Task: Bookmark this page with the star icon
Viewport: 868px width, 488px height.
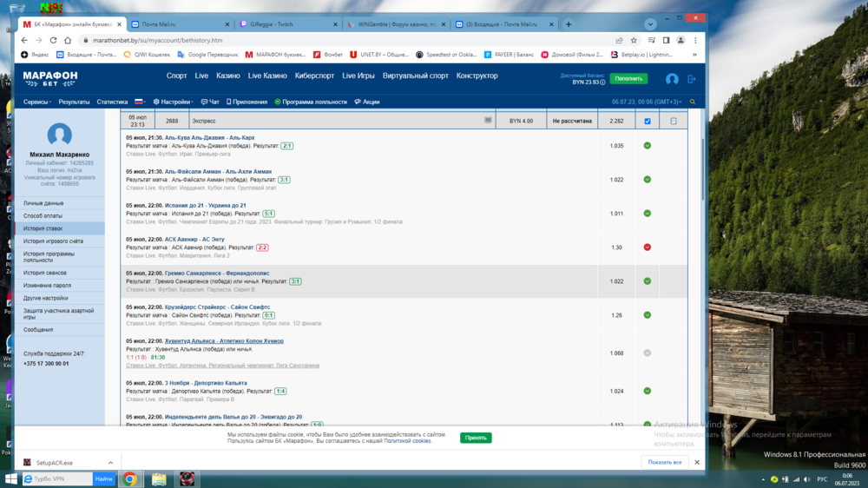Action: (x=634, y=40)
